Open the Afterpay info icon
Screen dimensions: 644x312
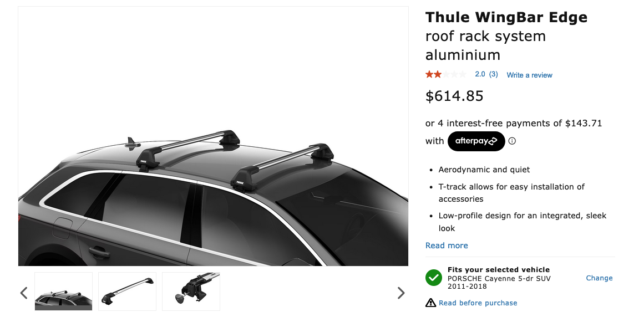pyautogui.click(x=512, y=141)
